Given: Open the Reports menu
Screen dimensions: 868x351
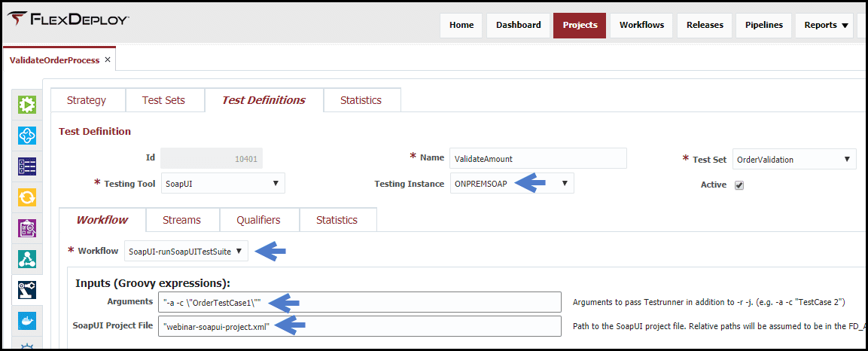Looking at the screenshot, I should [x=826, y=25].
